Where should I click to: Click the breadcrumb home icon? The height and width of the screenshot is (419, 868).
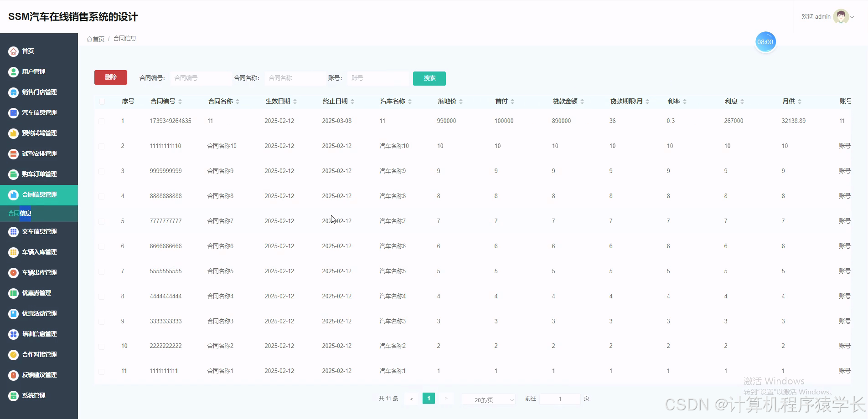point(89,39)
